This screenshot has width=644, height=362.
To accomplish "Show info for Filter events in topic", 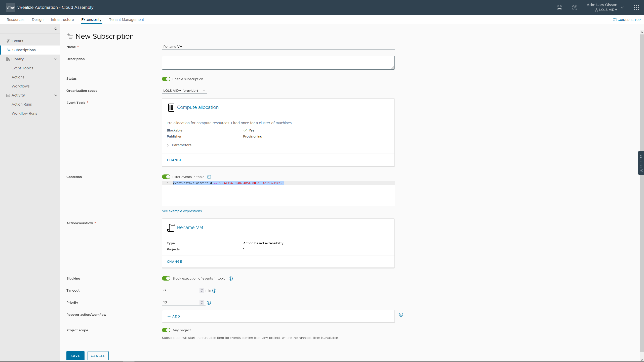I will click(x=209, y=177).
